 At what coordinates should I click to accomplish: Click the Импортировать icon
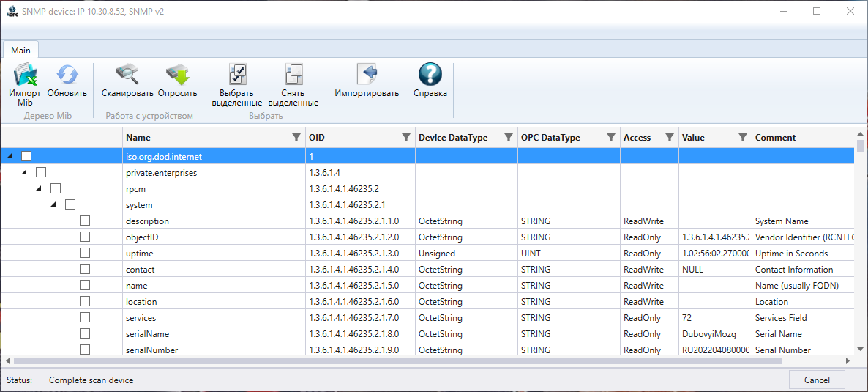(367, 74)
